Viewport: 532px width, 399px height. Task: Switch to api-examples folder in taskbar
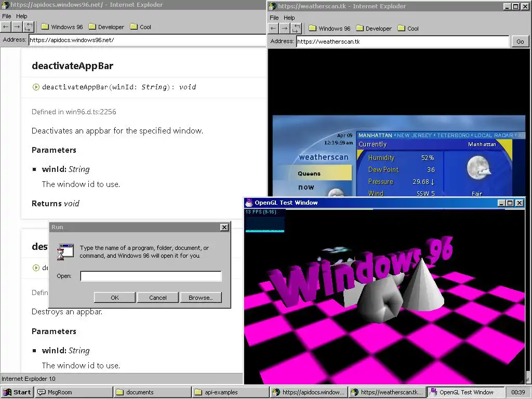(231, 392)
